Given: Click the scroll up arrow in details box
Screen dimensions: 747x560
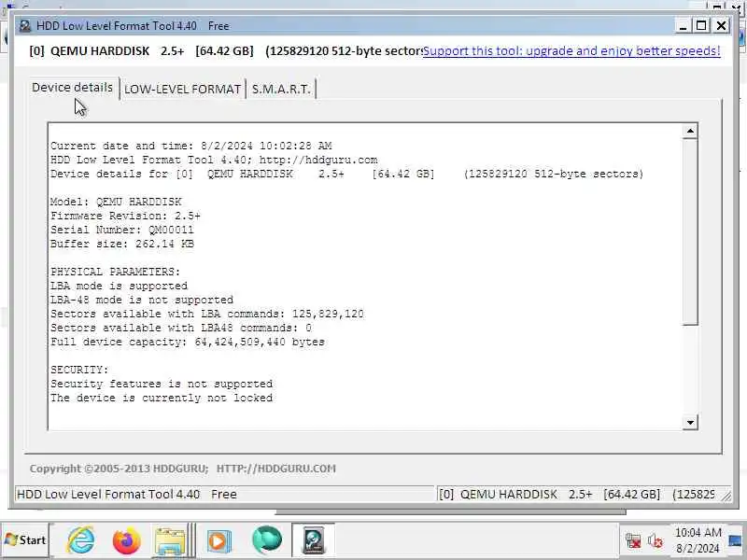Looking at the screenshot, I should pyautogui.click(x=690, y=131).
